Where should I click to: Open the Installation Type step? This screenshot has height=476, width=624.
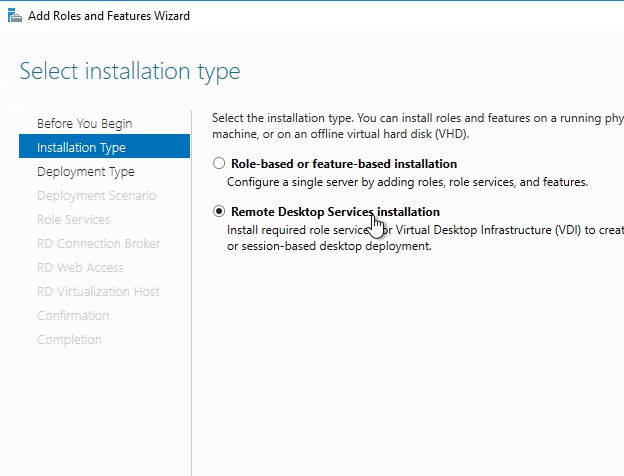[x=81, y=147]
